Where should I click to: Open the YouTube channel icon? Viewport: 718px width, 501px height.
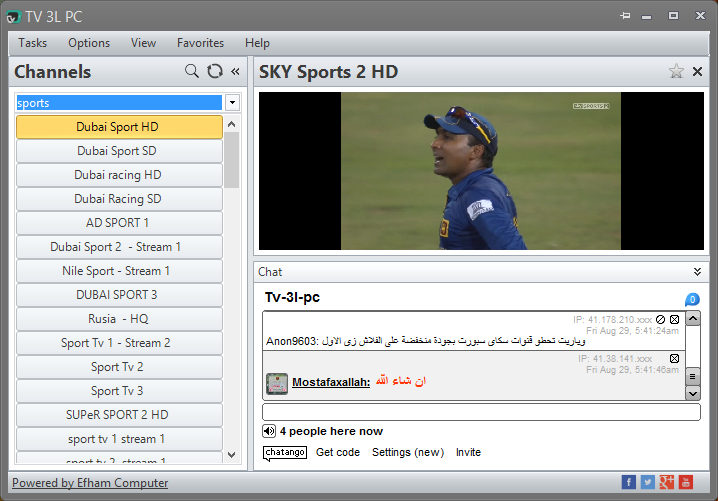point(685,482)
